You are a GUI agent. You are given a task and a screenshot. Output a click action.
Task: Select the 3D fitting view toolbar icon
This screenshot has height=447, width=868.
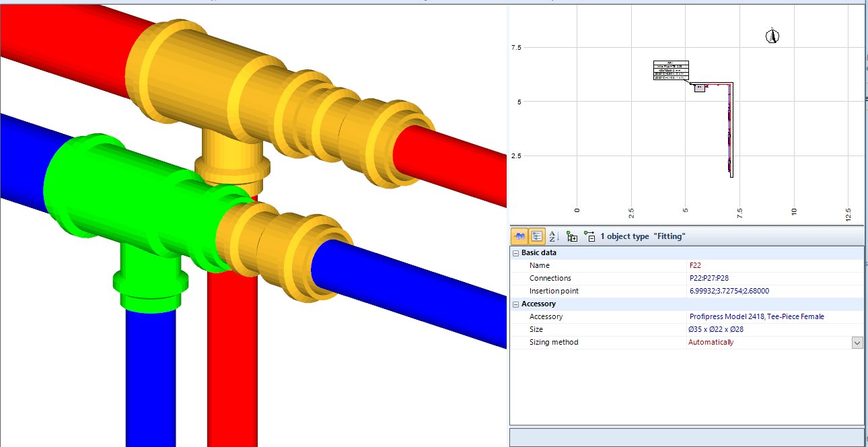pos(518,236)
